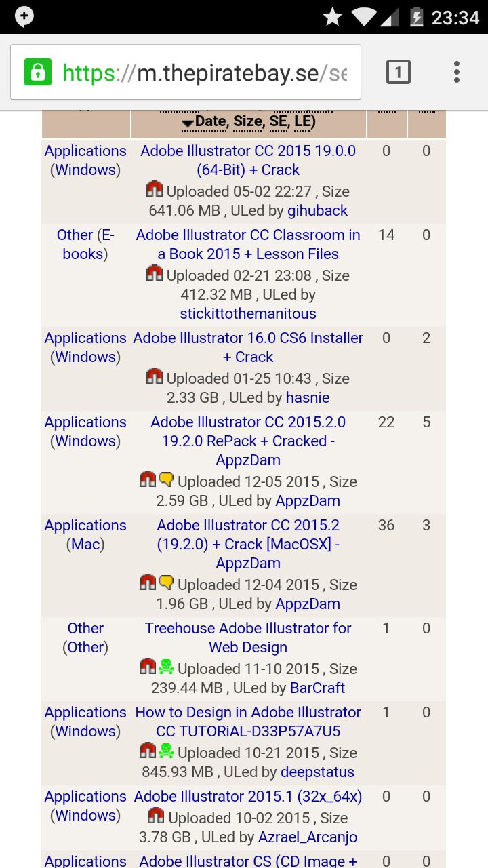Image resolution: width=488 pixels, height=868 pixels.
Task: Click the green skull icon on Treehouse row
Action: (x=166, y=667)
